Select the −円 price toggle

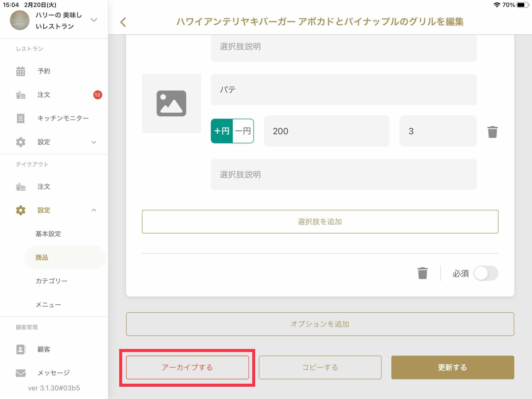point(243,131)
